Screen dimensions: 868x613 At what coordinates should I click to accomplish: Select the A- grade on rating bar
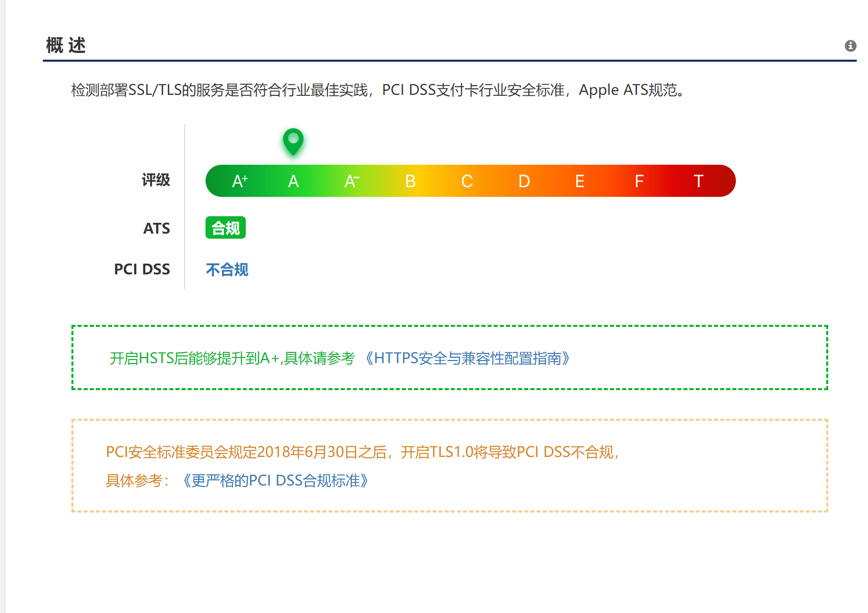coord(352,181)
